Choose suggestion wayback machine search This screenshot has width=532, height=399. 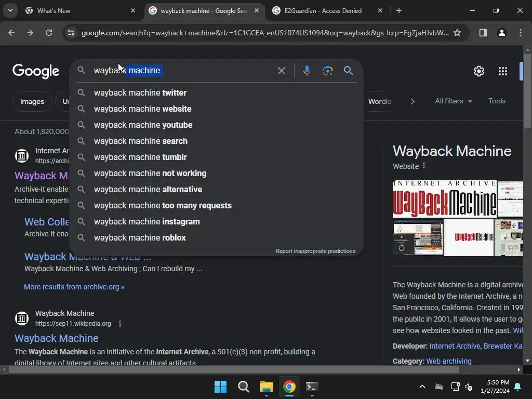tap(216, 141)
